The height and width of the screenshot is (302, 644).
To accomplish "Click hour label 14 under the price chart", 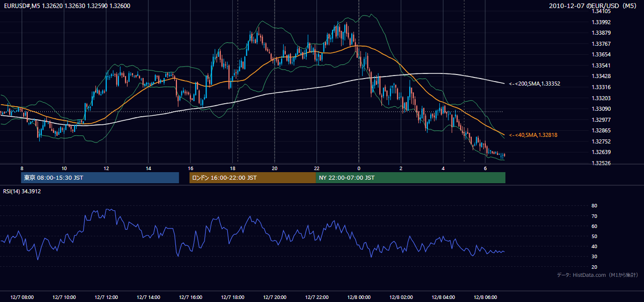I will pos(148,168).
